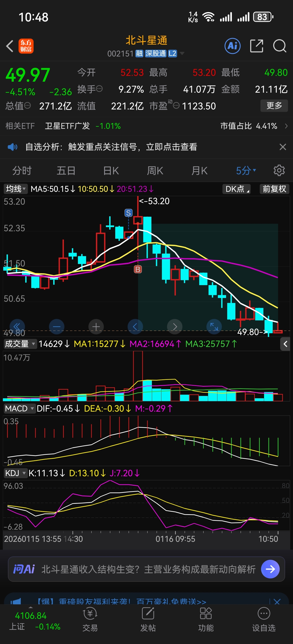Open 前复权 adjustment selector
The image size is (293, 644).
pyautogui.click(x=275, y=189)
